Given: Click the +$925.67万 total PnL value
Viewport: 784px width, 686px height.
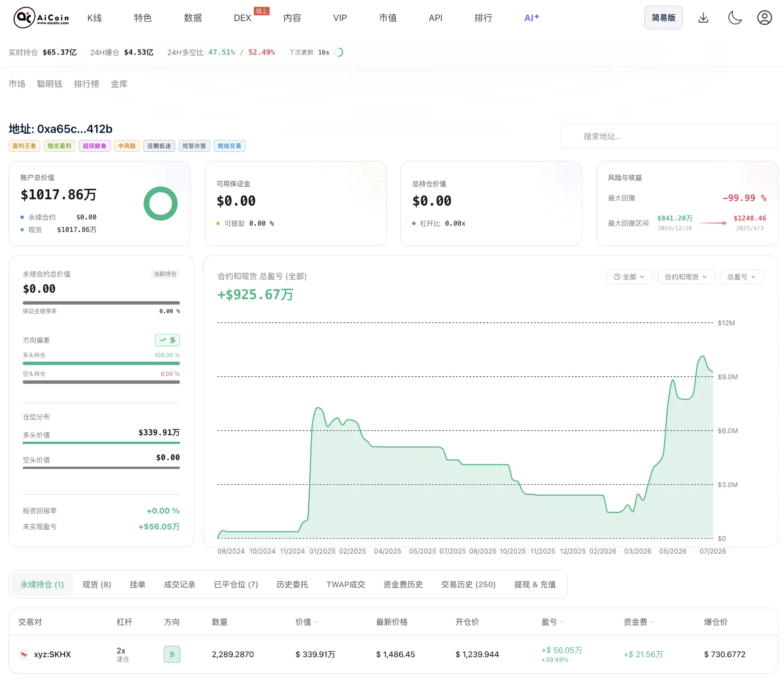Looking at the screenshot, I should 255,294.
